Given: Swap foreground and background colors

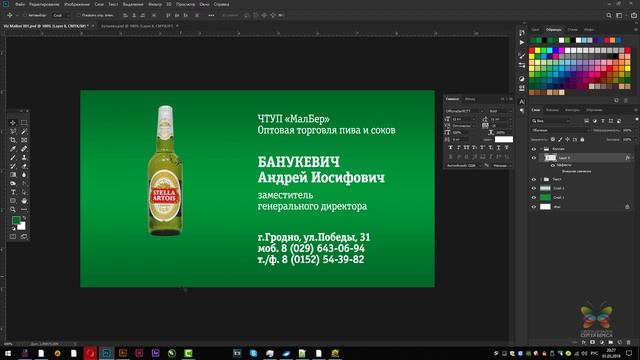Looking at the screenshot, I should pos(24,218).
